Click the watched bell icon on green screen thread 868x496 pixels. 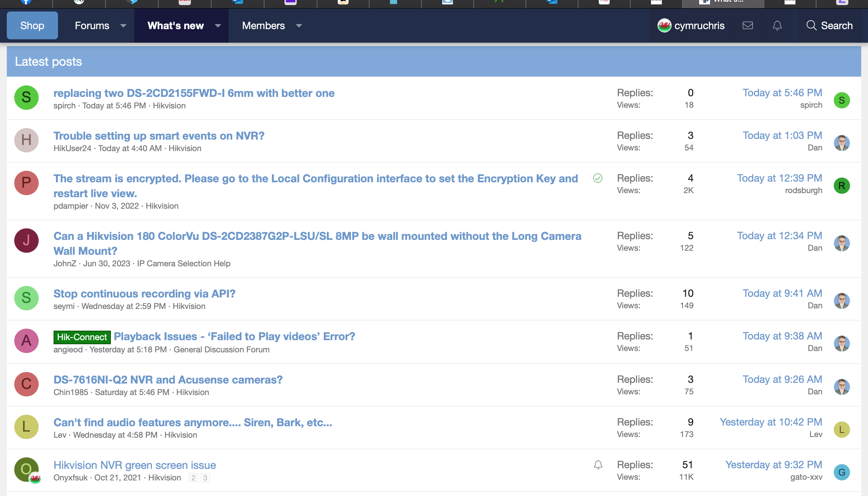(x=598, y=464)
